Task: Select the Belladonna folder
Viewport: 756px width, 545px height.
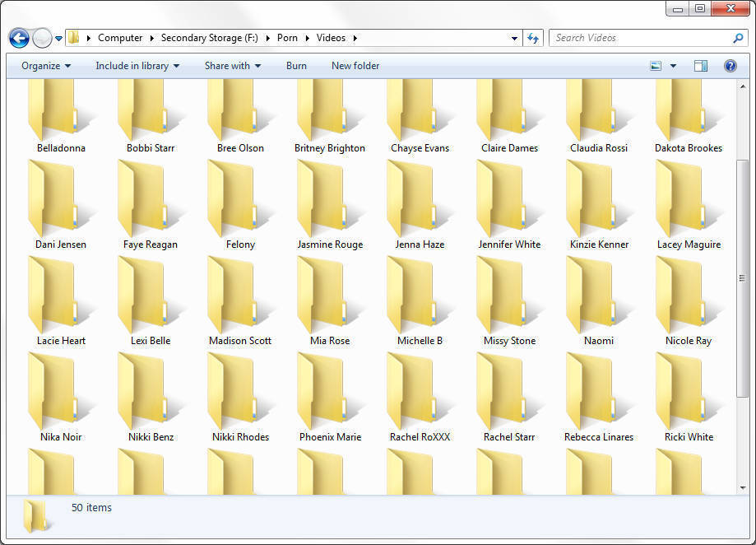Action: point(61,117)
